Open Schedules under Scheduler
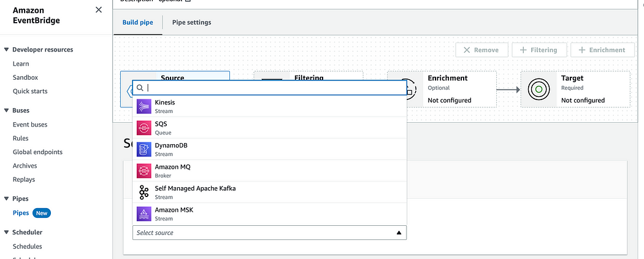 click(x=28, y=246)
